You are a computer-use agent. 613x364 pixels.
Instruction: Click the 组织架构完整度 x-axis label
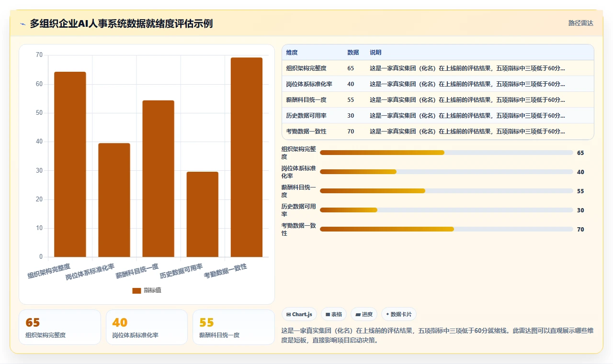pyautogui.click(x=49, y=271)
